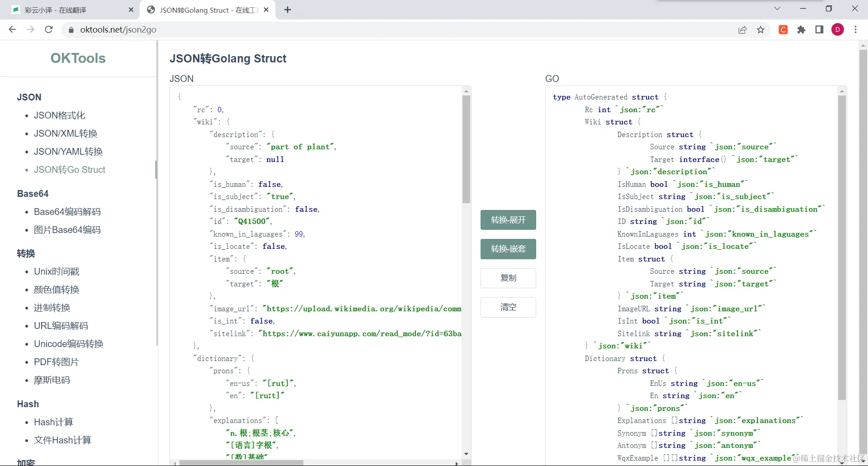This screenshot has width=868, height=466.
Task: Open the Extensions puzzle-piece menu
Action: coord(802,30)
